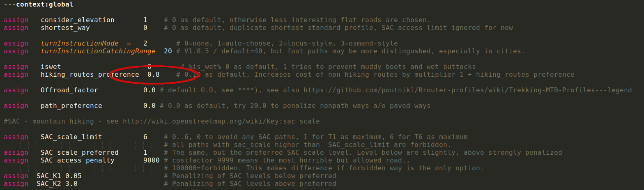The width and height of the screenshot is (644, 190).
Task: Click the SAC_K2 3.0 assignment
Action: click(x=57, y=183)
